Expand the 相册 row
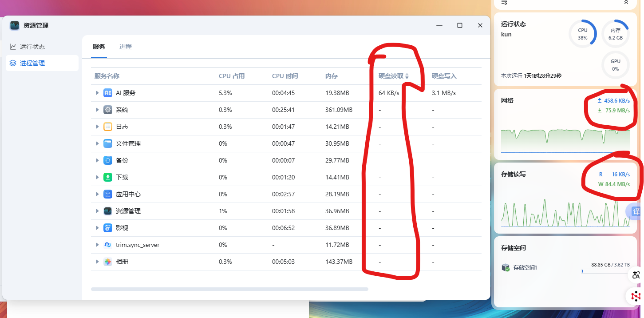The height and width of the screenshot is (318, 644). click(97, 262)
